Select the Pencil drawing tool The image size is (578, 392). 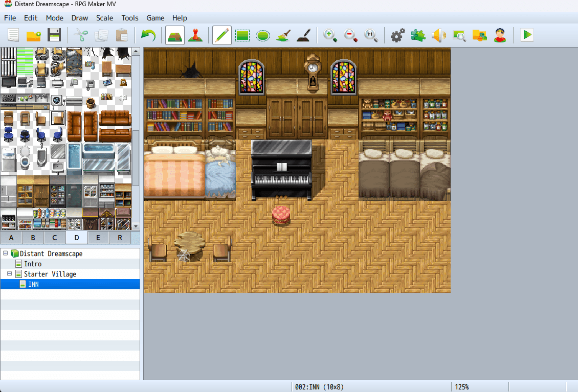tap(222, 35)
